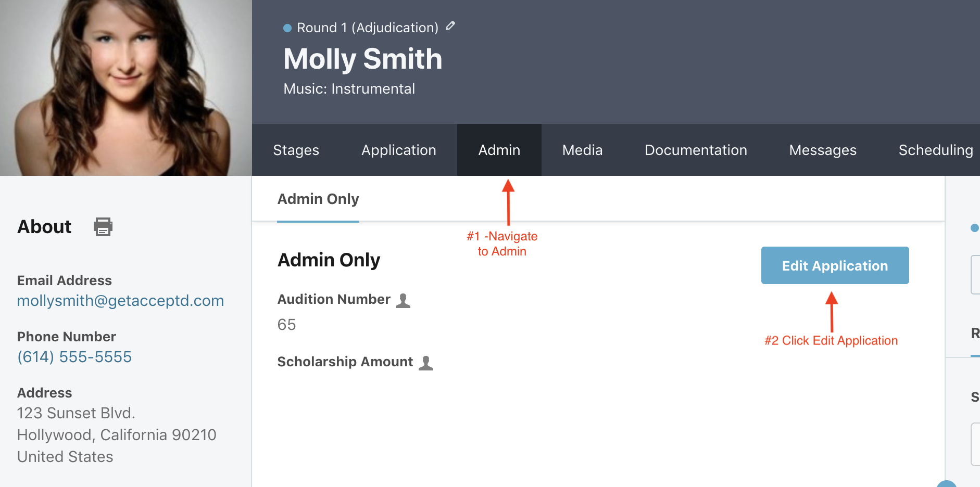This screenshot has width=980, height=487.
Task: Click the (614) 555-5555 phone link
Action: pos(74,357)
